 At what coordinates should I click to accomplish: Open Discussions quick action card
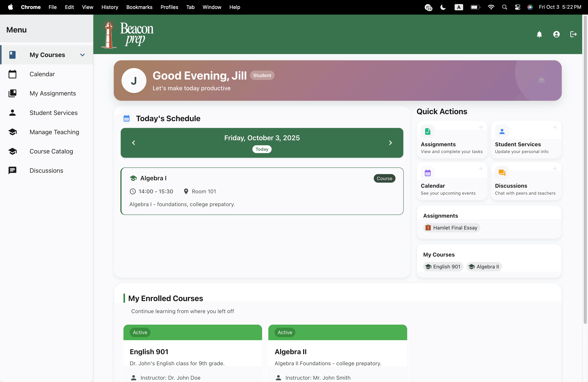click(526, 181)
